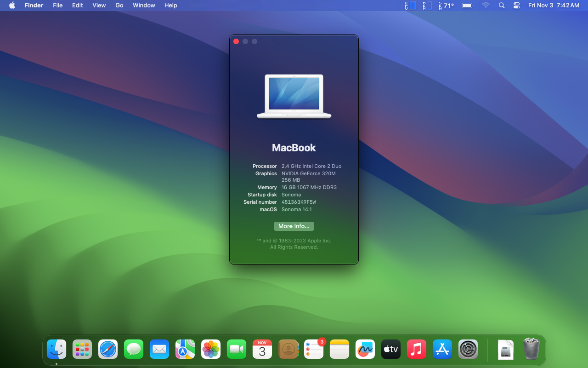Open the disk image file in Dock

pyautogui.click(x=506, y=350)
